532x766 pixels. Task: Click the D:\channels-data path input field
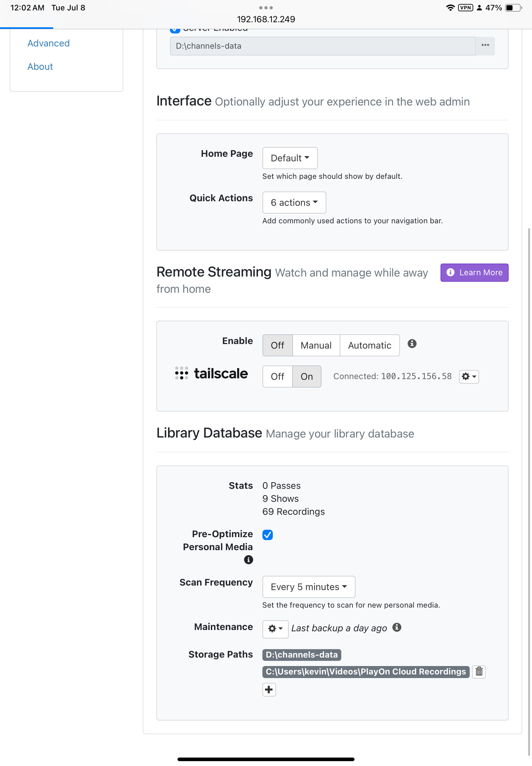click(x=322, y=46)
